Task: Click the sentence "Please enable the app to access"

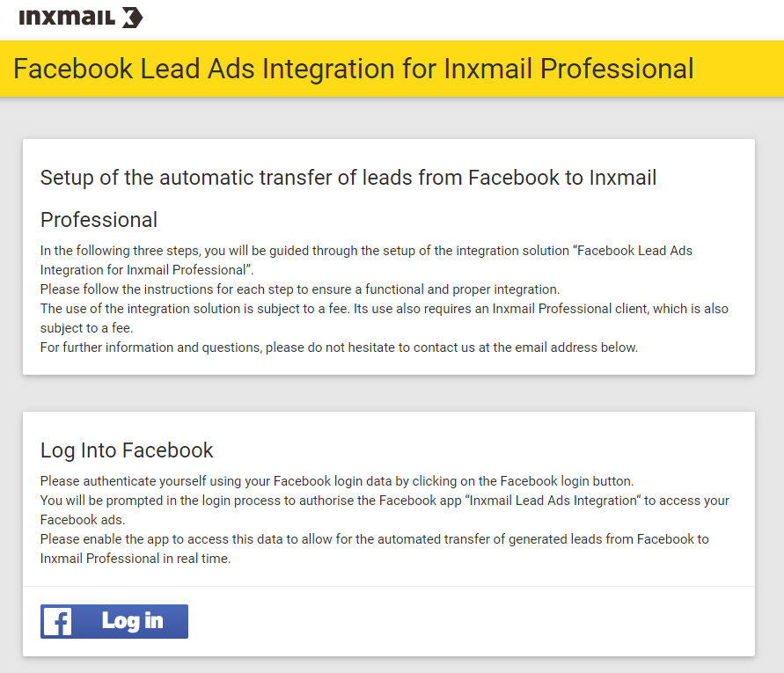Action: pos(375,548)
